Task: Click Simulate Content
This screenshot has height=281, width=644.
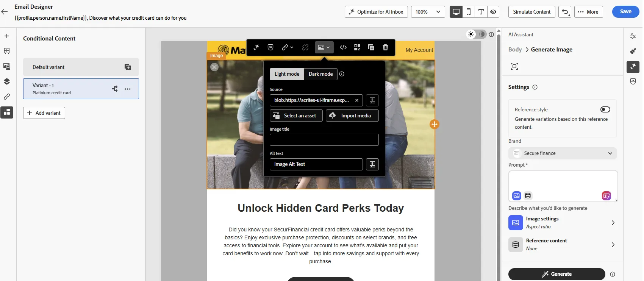Action: [531, 12]
